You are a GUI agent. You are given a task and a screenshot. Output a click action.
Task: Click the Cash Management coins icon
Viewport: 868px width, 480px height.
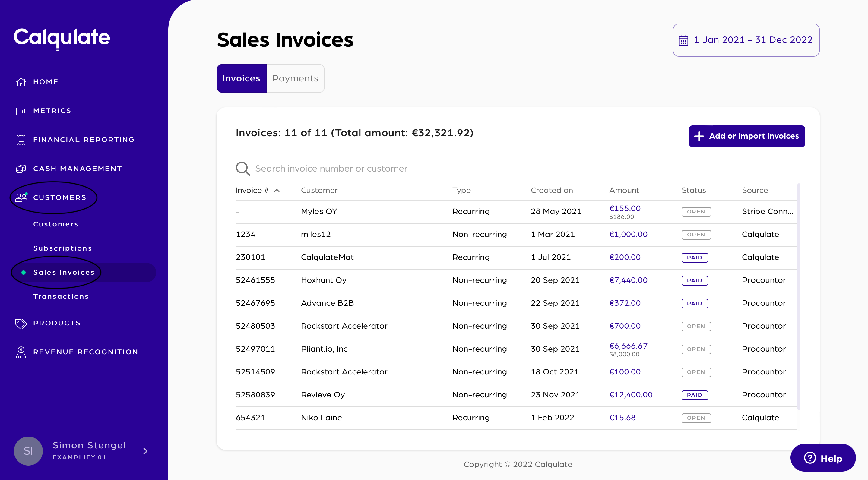coord(21,169)
